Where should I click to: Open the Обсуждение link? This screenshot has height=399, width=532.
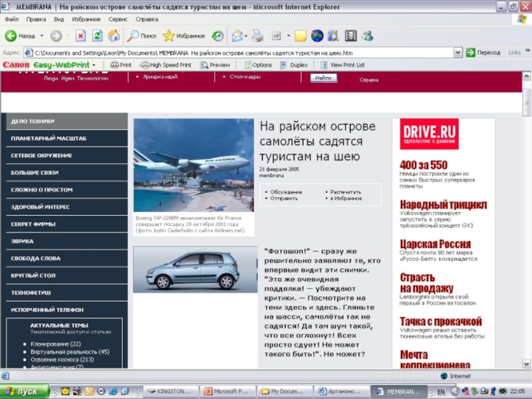pos(286,192)
